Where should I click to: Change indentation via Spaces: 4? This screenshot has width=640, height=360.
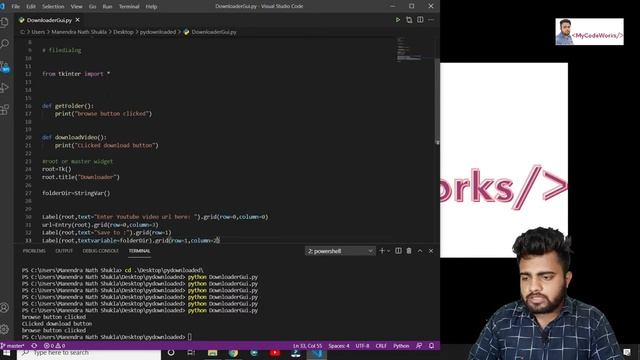coord(339,346)
